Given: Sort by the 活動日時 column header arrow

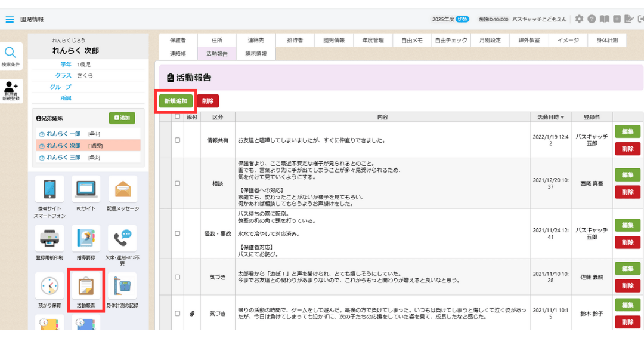Looking at the screenshot, I should pos(562,117).
